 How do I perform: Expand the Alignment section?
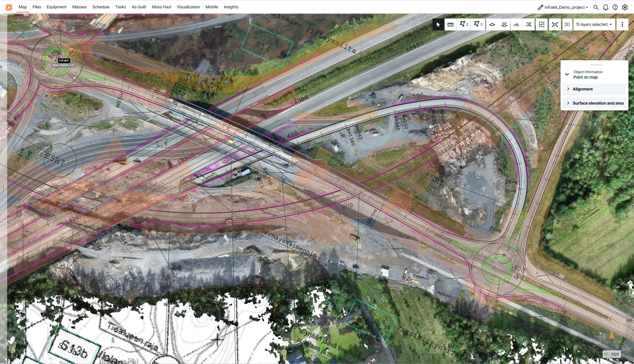click(594, 89)
